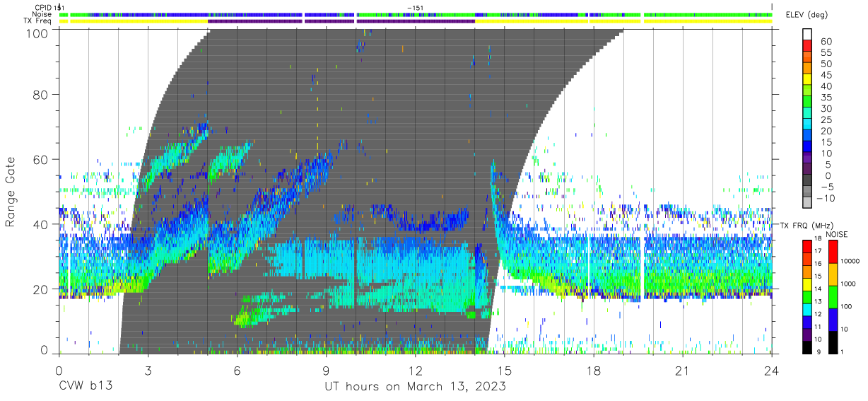
Task: Click the '100' tick on Range Gate axis
Action: tap(38, 33)
